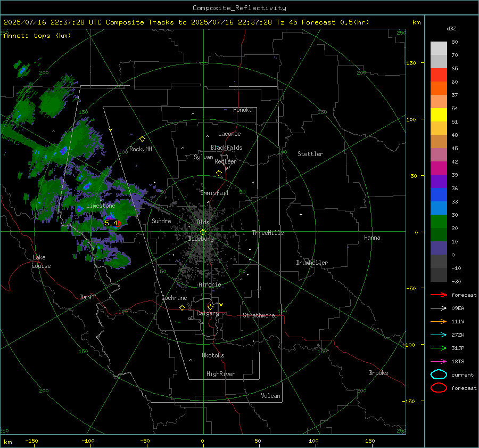Image resolution: width=479 pixels, height=448 pixels.
Task: Click the Cochrane city label
Action: tap(174, 298)
